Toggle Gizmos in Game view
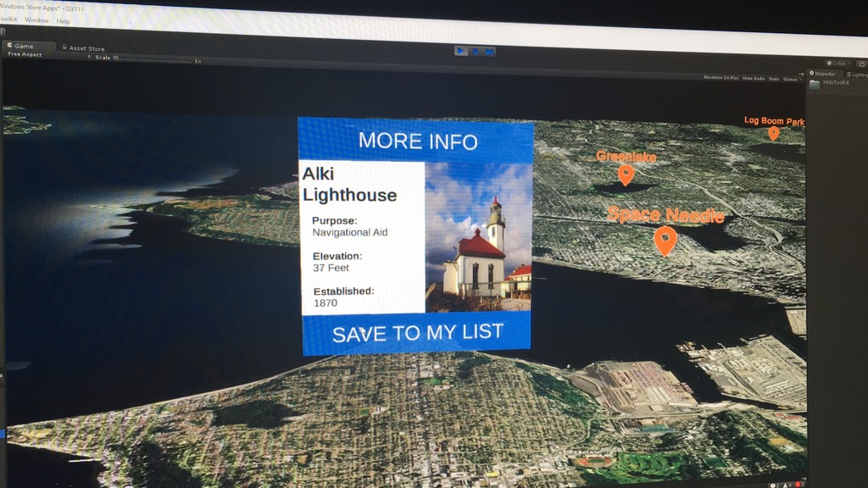Viewport: 868px width, 488px height. tap(789, 79)
